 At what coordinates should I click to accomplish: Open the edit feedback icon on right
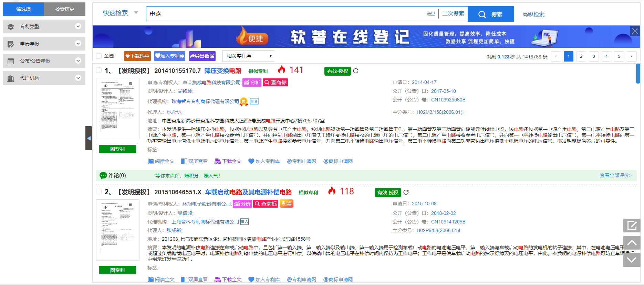tap(632, 226)
